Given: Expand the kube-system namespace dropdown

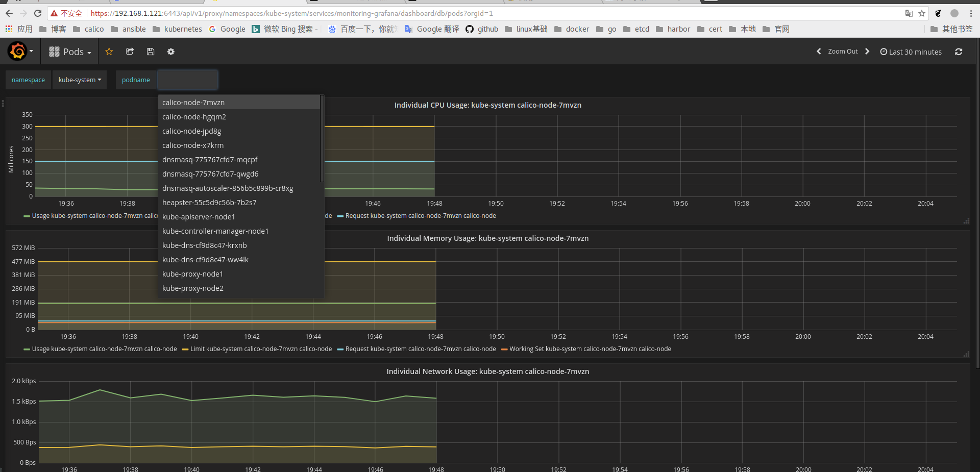Looking at the screenshot, I should click(x=80, y=80).
